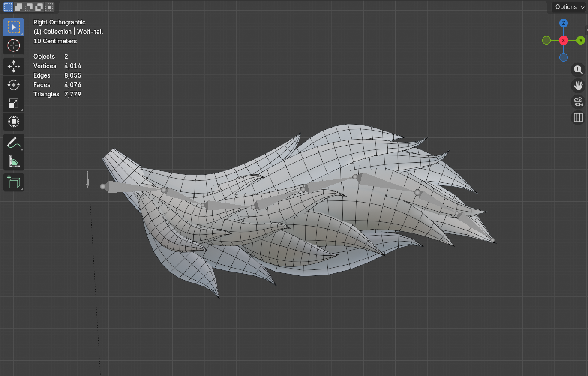Choose the Move tool
Image resolution: width=588 pixels, height=376 pixels.
pyautogui.click(x=14, y=66)
